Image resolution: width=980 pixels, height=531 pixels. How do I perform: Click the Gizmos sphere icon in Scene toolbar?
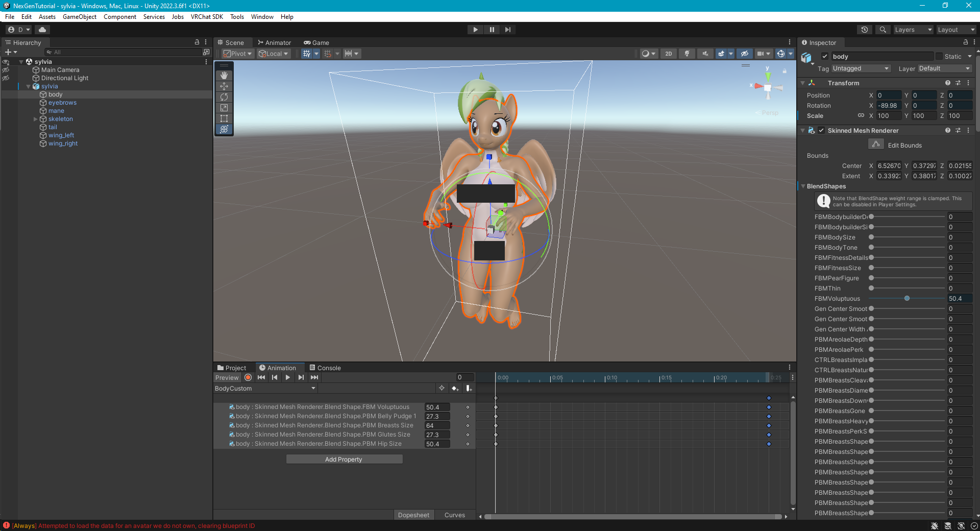(780, 54)
